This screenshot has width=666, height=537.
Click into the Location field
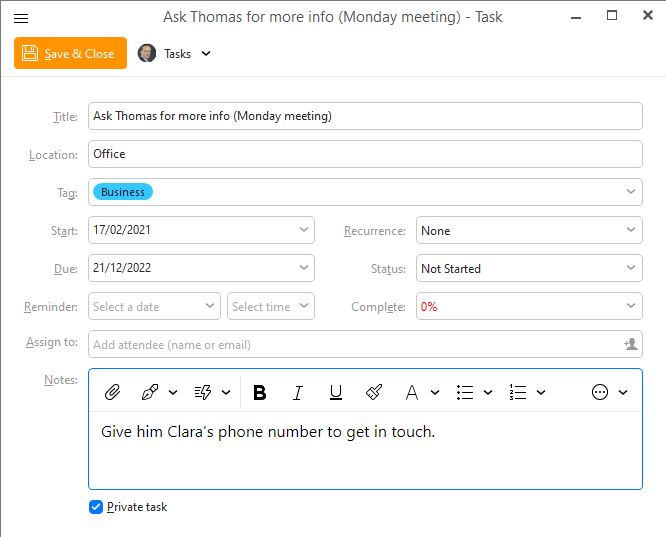click(365, 155)
